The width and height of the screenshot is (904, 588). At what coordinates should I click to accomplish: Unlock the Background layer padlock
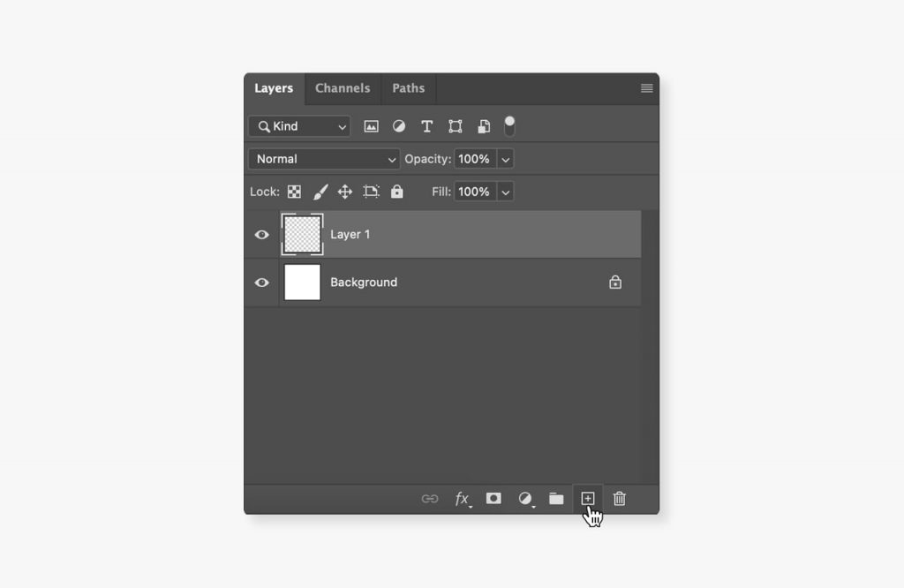tap(615, 282)
